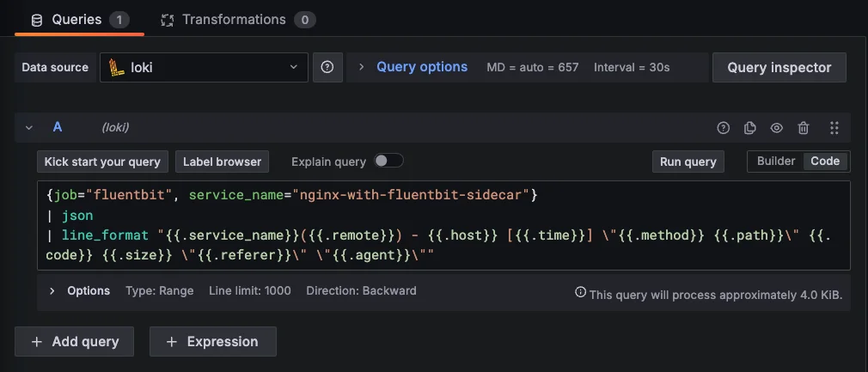The width and height of the screenshot is (868, 372).
Task: Select Code editor mode
Action: coord(825,161)
